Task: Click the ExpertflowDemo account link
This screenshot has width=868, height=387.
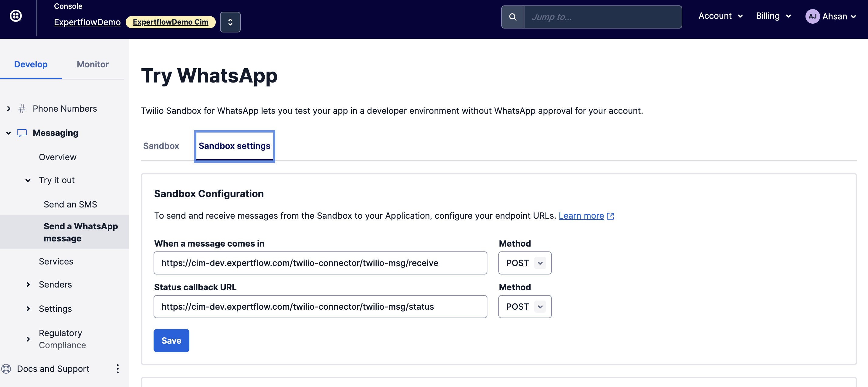Action: (x=87, y=22)
